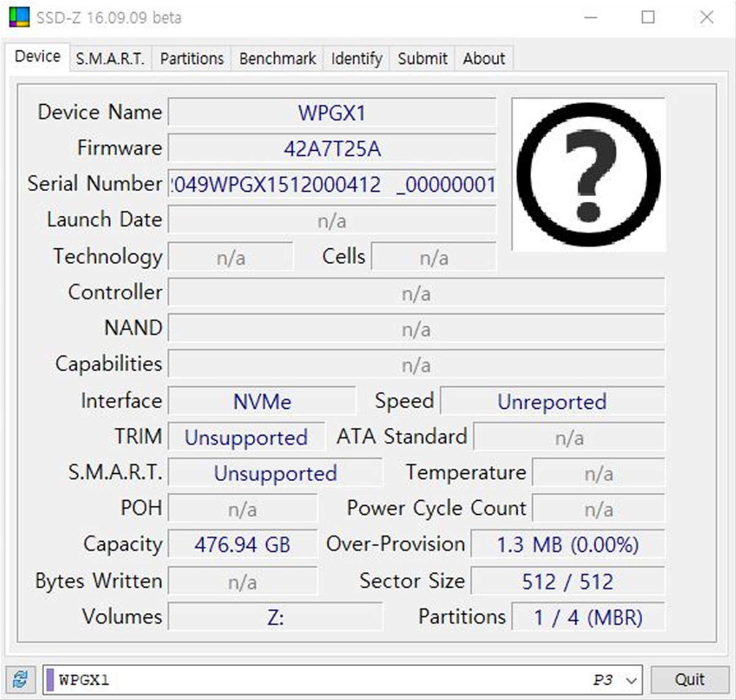The image size is (736, 700).
Task: Click the SSD-Z app icon in title bar
Action: point(19,17)
